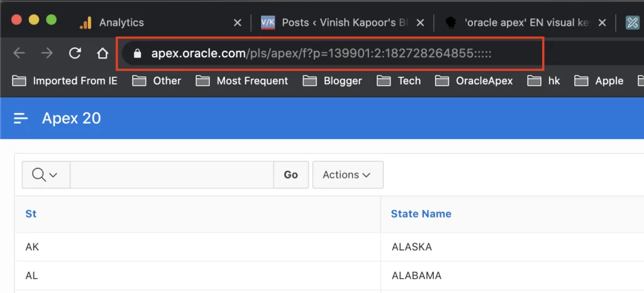644x293 pixels.
Task: Click the green macOS maximize window button
Action: 52,19
